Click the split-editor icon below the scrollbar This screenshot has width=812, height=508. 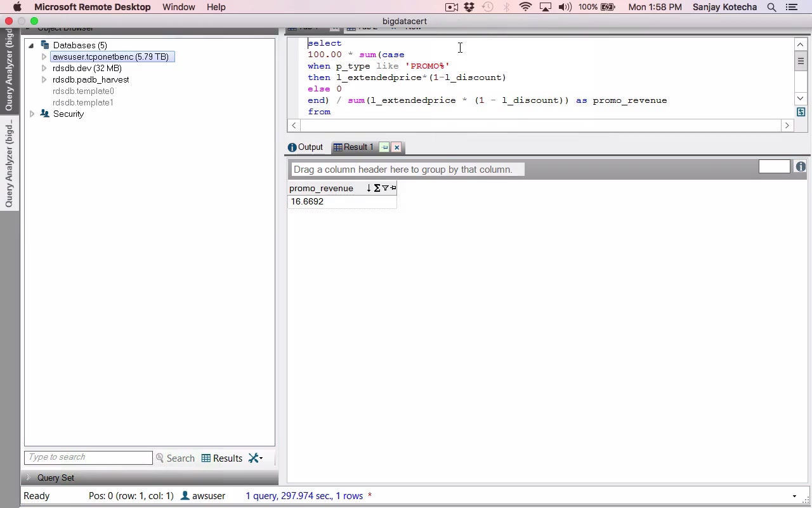click(801, 112)
